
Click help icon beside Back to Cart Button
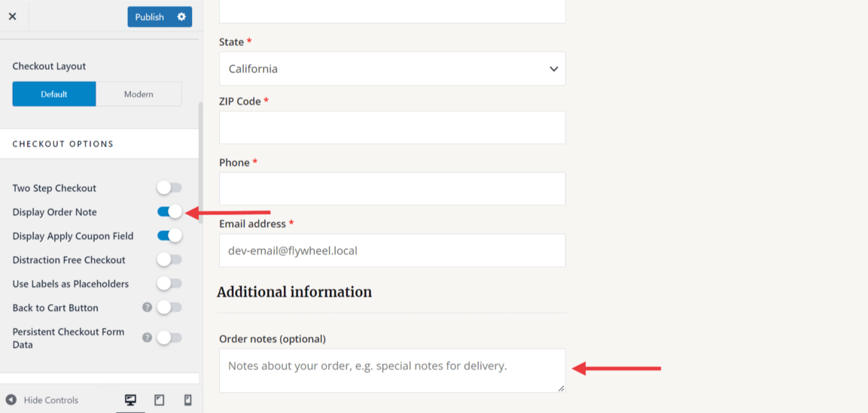point(148,308)
